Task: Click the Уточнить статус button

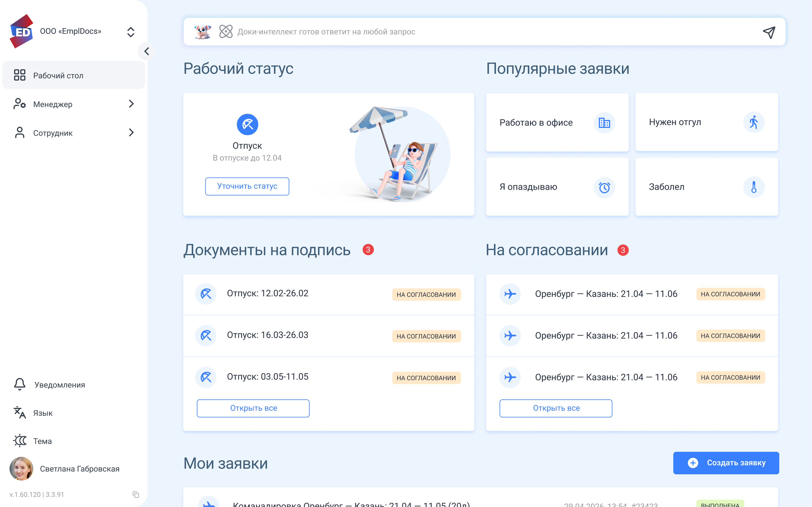Action: [247, 186]
